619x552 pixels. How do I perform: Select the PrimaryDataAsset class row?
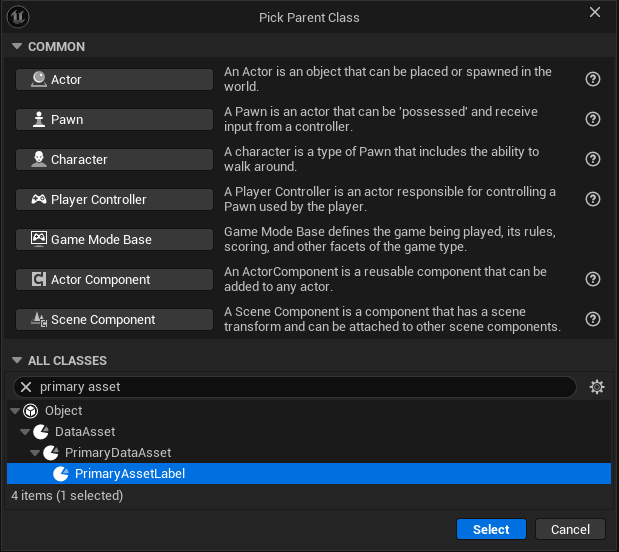(x=309, y=453)
